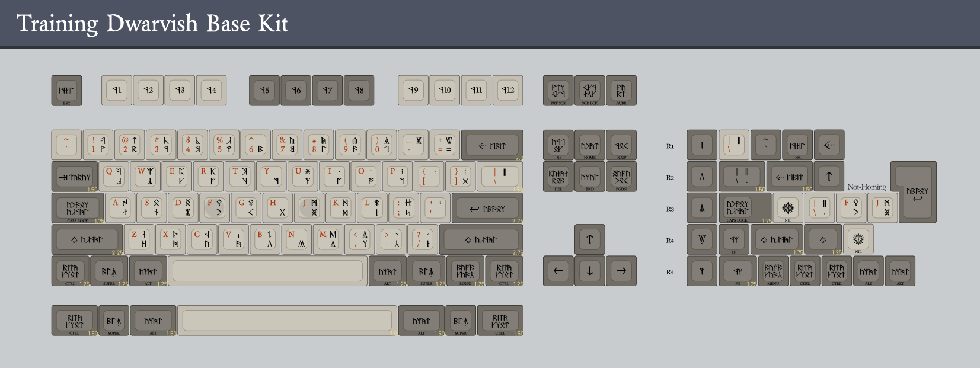Select the HOME key in navigation cluster

coord(589,145)
